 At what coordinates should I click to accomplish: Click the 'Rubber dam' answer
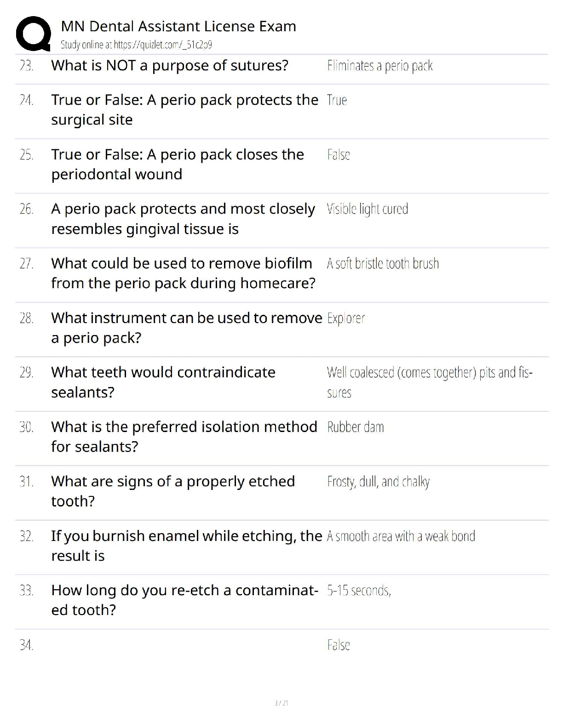(x=355, y=427)
